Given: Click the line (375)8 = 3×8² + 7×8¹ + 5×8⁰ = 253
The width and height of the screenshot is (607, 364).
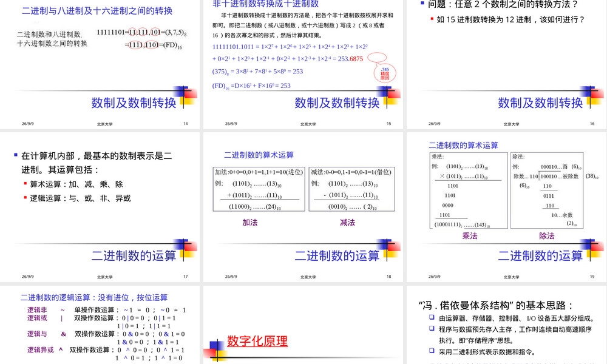Looking at the screenshot, I should point(257,72).
